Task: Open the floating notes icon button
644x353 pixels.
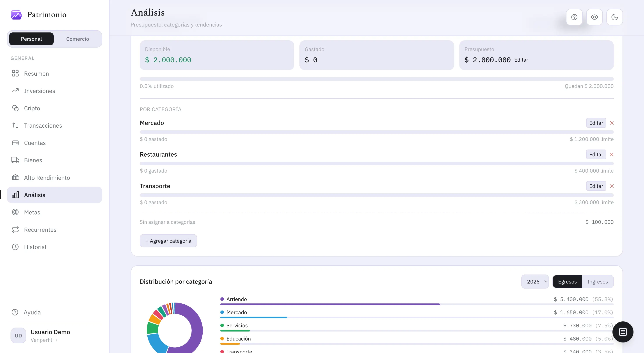Action: pyautogui.click(x=623, y=332)
